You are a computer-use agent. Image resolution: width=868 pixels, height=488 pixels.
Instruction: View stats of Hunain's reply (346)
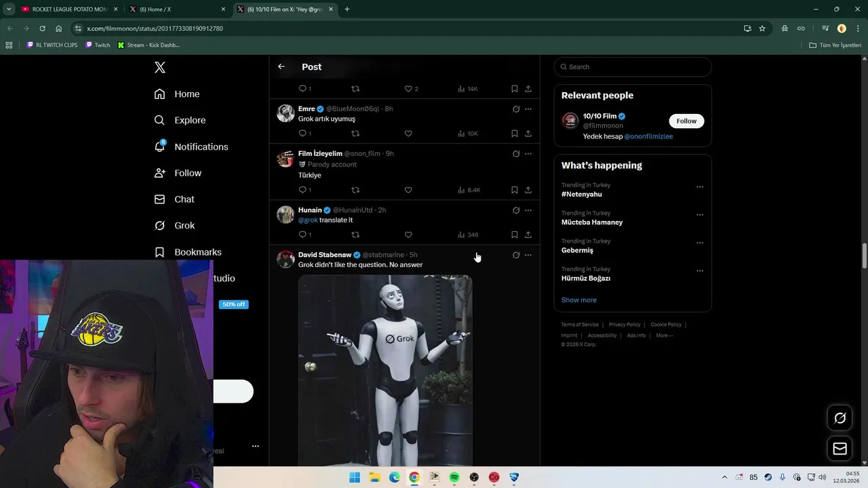pos(468,235)
